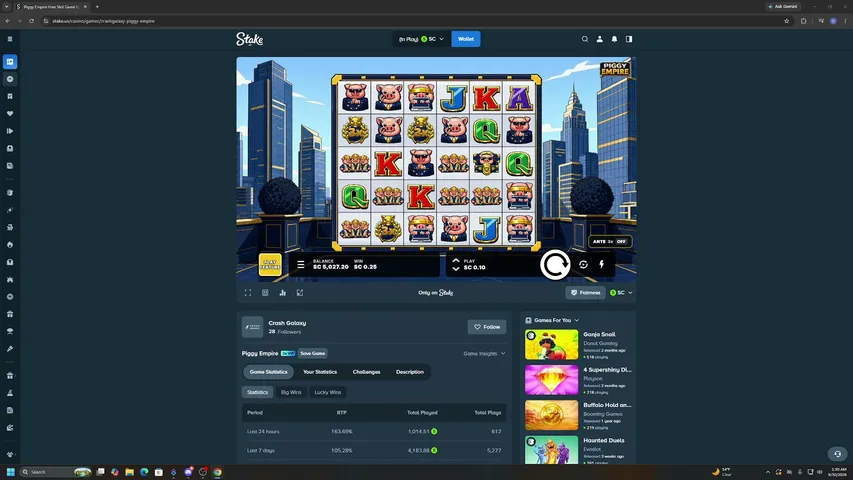Viewport: 853px width, 480px height.
Task: Open the (In Play) SC currency dropdown
Action: tap(421, 39)
